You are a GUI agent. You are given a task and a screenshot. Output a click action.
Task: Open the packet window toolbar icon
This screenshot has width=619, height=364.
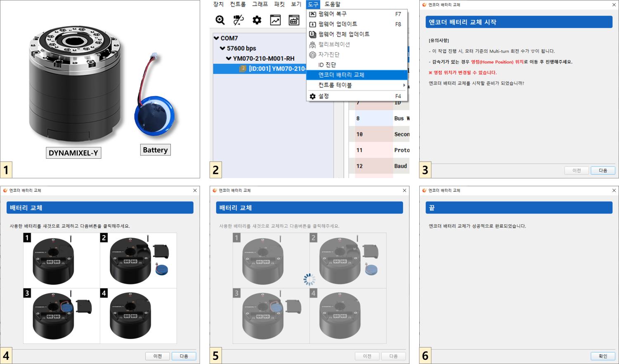pyautogui.click(x=294, y=20)
